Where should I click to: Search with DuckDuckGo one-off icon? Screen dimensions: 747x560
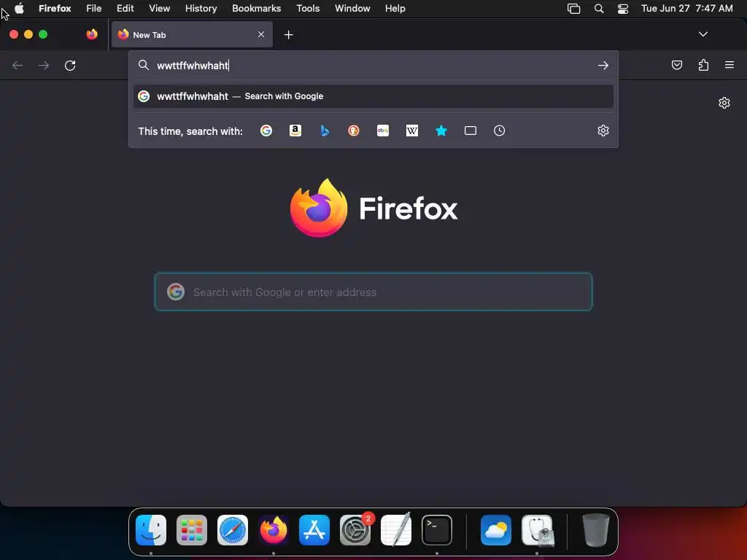(354, 131)
